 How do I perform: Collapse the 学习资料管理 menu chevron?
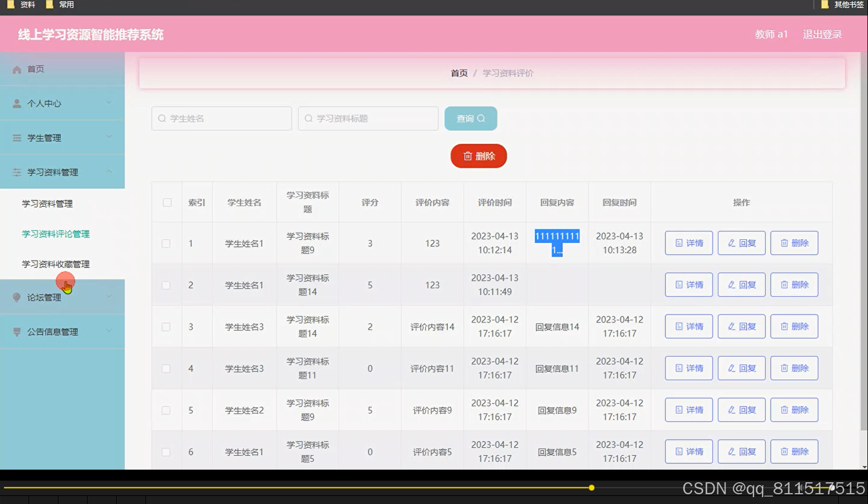[109, 172]
